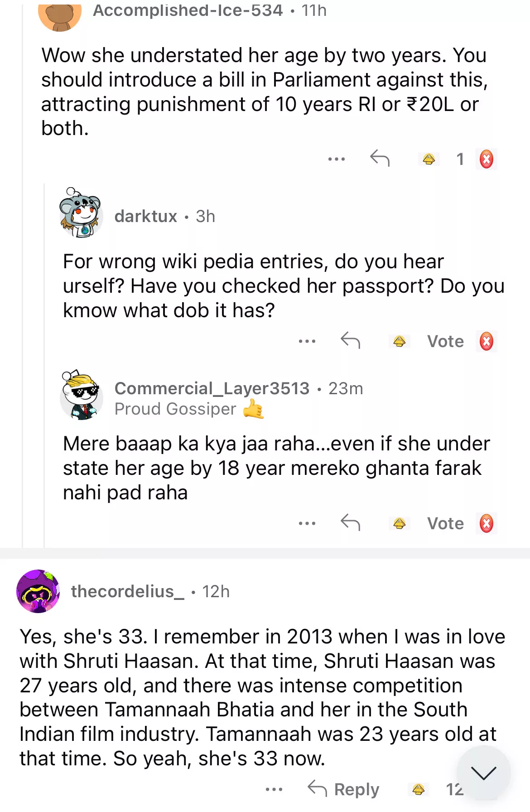This screenshot has height=812, width=530.
Task: Downvote darktux's comment
Action: [x=487, y=341]
